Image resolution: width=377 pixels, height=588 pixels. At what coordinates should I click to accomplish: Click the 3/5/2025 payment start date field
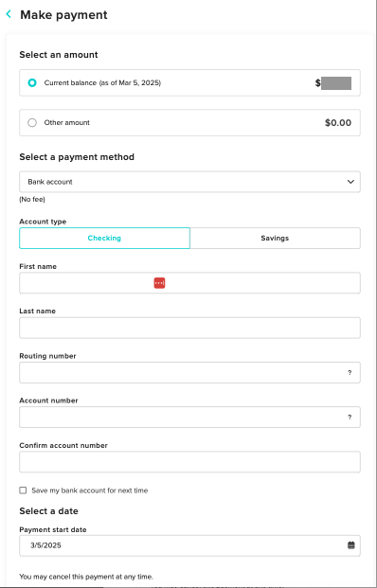(189, 545)
